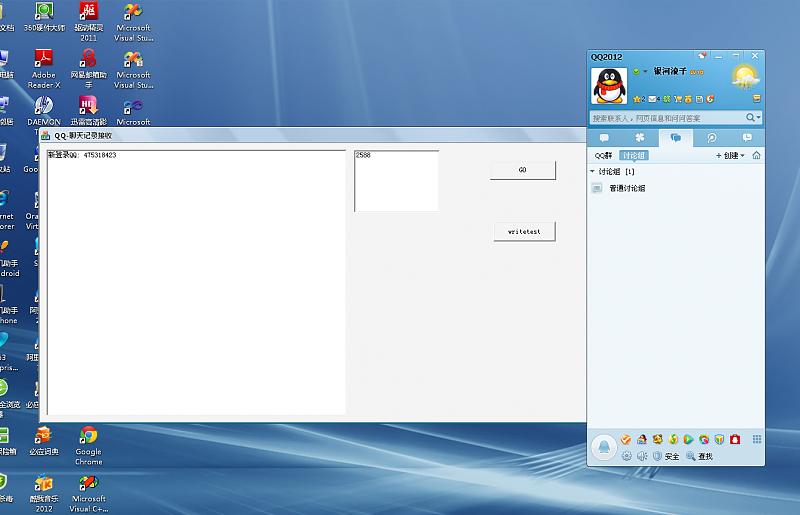Open the 安全 security center
Image resolution: width=800 pixels, height=515 pixels.
666,456
